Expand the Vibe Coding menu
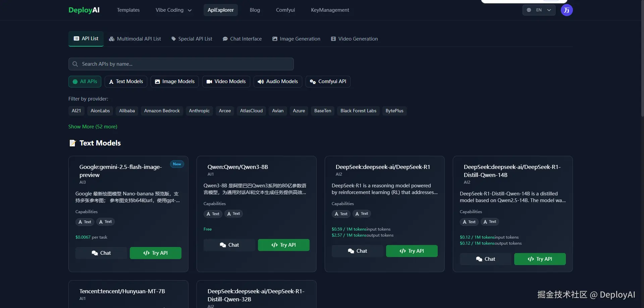This screenshot has height=308, width=644. pyautogui.click(x=173, y=10)
